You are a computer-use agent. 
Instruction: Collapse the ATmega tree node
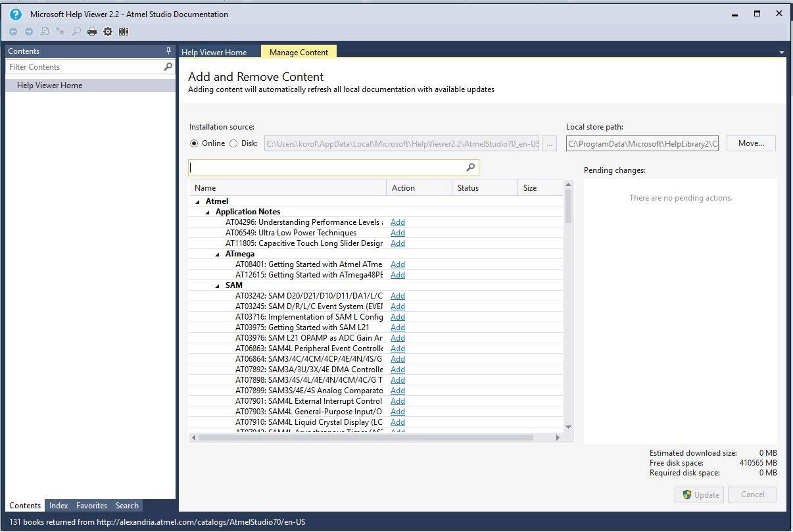point(218,254)
